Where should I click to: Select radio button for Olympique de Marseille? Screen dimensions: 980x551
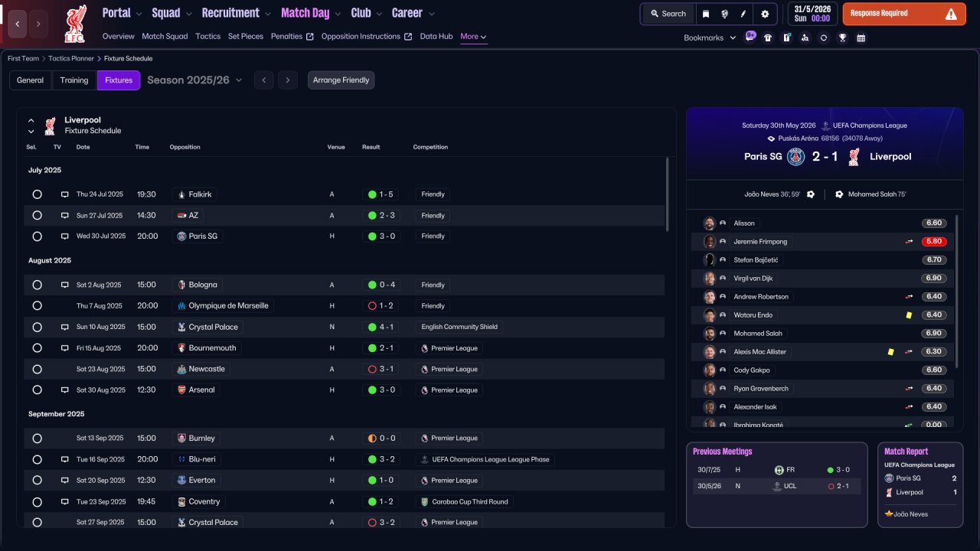tap(37, 306)
